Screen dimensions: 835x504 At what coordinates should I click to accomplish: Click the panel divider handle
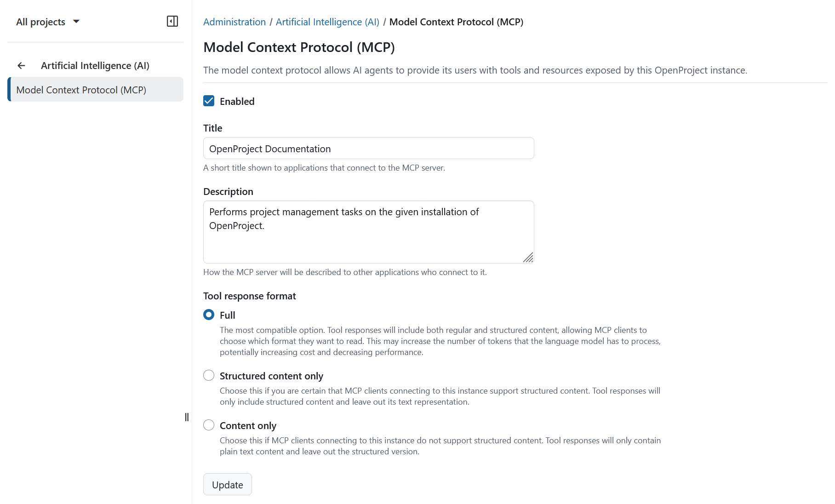(x=187, y=417)
